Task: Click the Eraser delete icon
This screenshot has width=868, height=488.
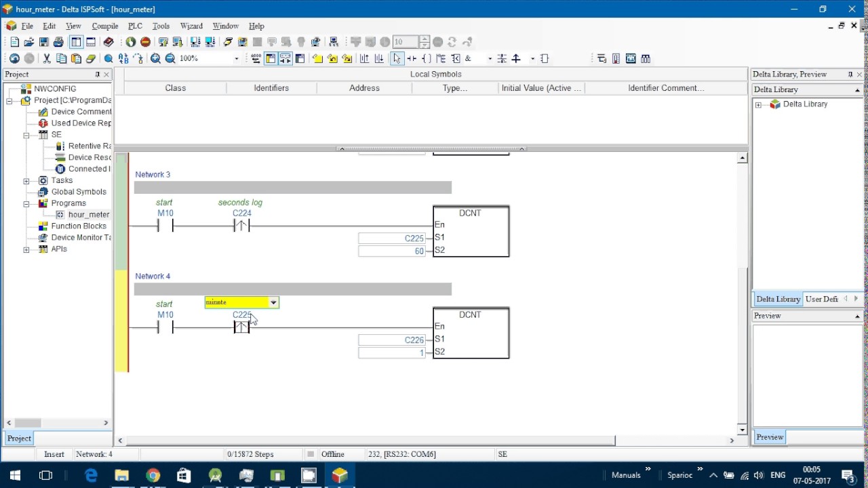Action: [91, 59]
